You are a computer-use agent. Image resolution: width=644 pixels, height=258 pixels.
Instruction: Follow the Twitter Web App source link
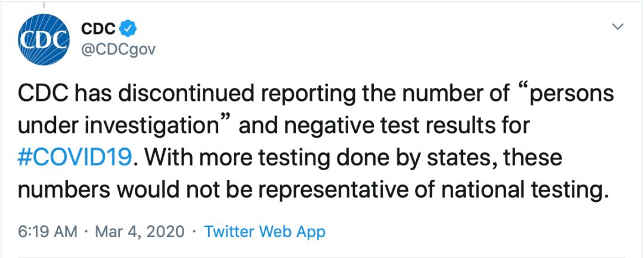click(x=265, y=232)
